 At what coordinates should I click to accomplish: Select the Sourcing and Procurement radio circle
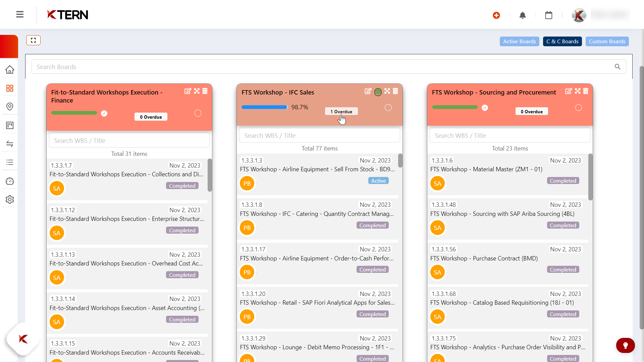[579, 108]
